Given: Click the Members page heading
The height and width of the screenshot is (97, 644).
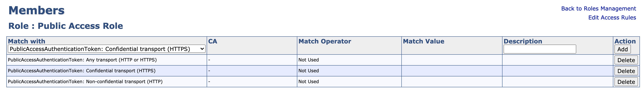Looking at the screenshot, I should click(x=37, y=10).
